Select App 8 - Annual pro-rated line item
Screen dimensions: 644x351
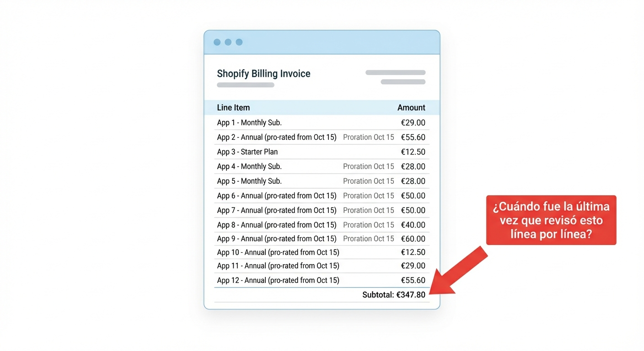click(322, 225)
